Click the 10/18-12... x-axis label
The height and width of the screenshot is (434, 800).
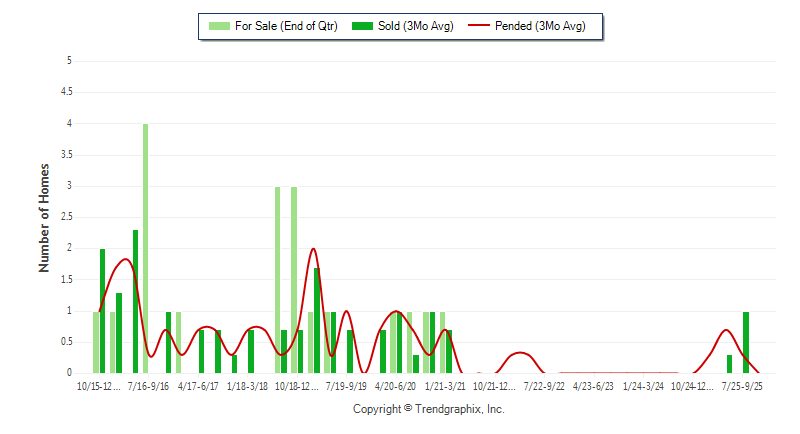click(297, 385)
